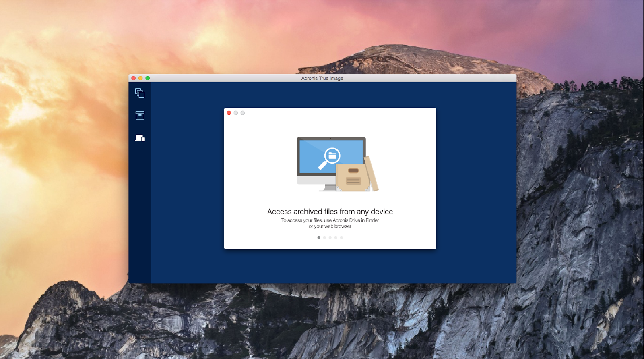The width and height of the screenshot is (644, 359).
Task: Click the heading "Access archived files from any device"
Action: click(x=330, y=212)
